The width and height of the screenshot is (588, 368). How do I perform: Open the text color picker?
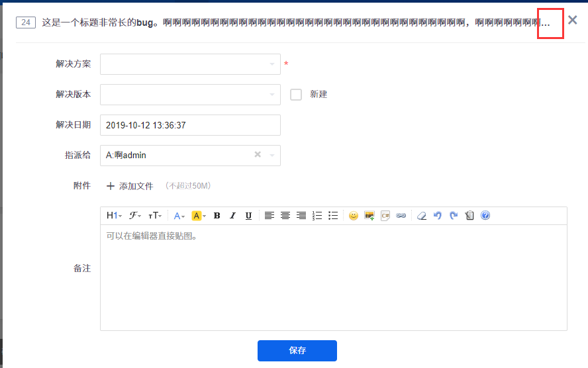click(179, 216)
